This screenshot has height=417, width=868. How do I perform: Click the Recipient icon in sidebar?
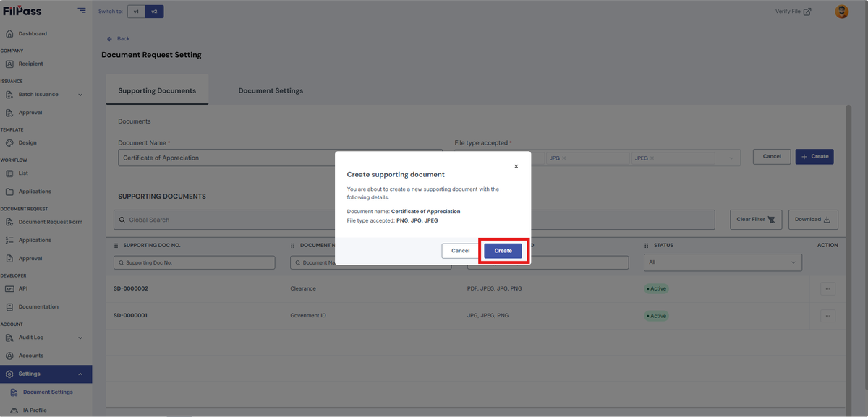coord(9,64)
